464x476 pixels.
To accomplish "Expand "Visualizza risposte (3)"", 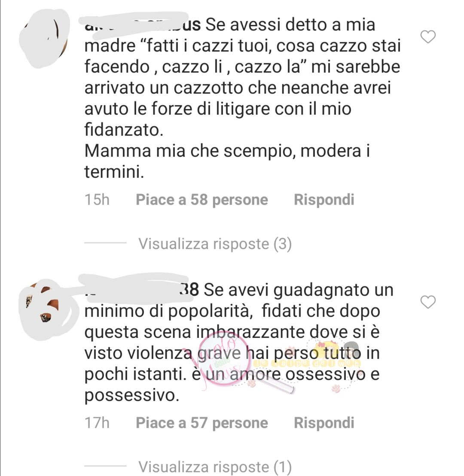I will click(x=215, y=244).
